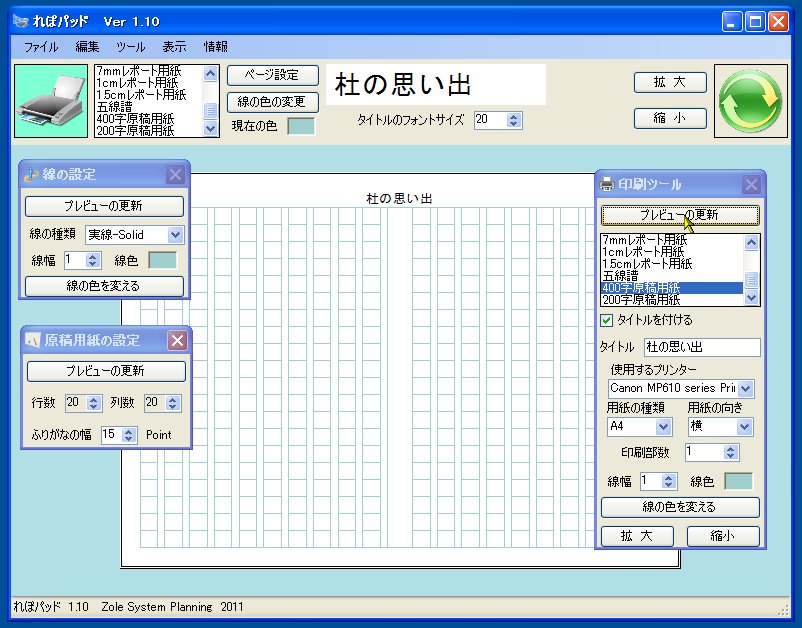Click 線の色を変える in the 線の設定 panel

coord(103,286)
